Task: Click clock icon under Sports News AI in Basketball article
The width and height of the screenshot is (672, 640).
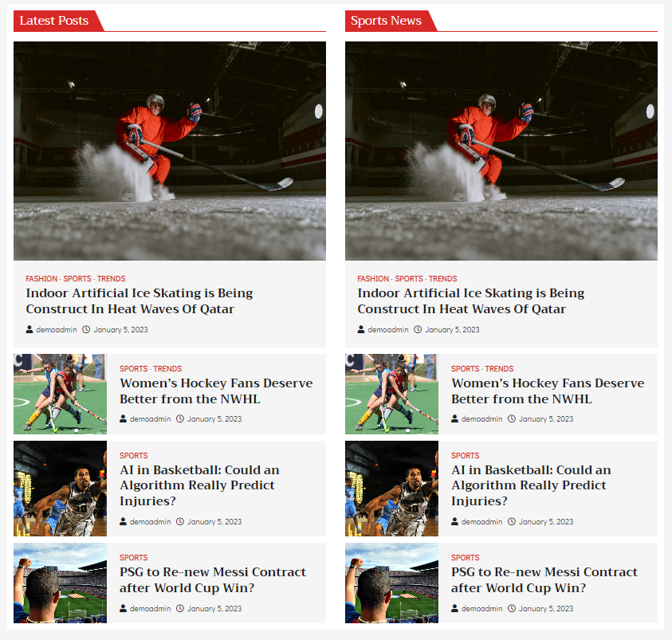Action: 512,521
